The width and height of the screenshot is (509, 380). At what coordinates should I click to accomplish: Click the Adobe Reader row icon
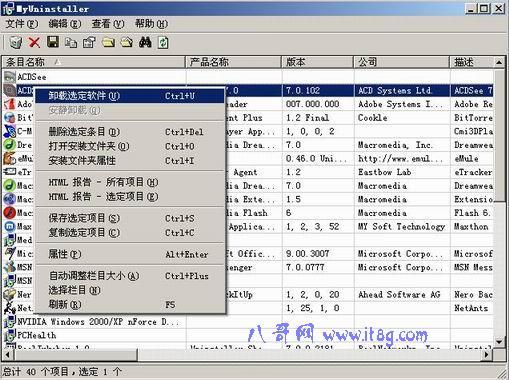[x=10, y=104]
